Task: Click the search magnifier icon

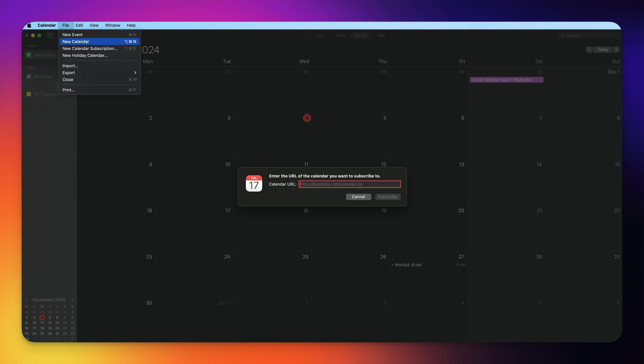Action: [x=562, y=35]
